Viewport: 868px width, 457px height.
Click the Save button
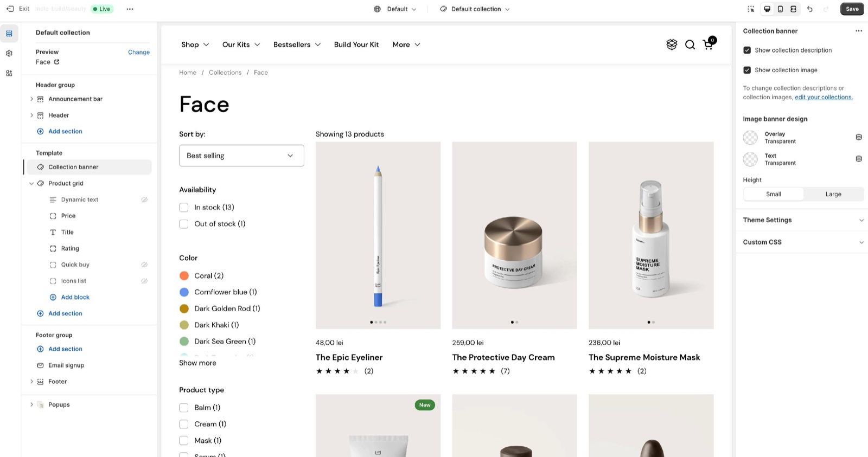point(852,9)
